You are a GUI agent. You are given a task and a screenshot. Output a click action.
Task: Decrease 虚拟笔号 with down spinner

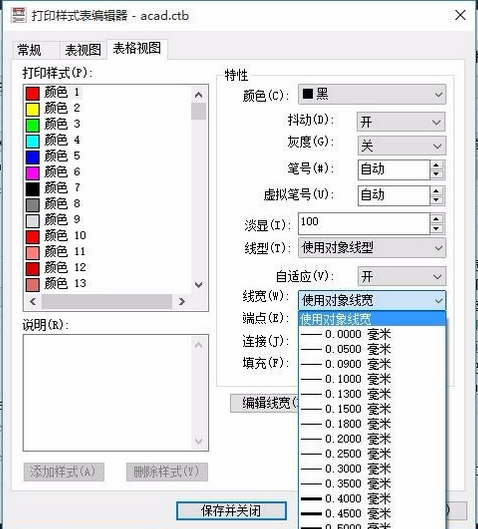(437, 200)
